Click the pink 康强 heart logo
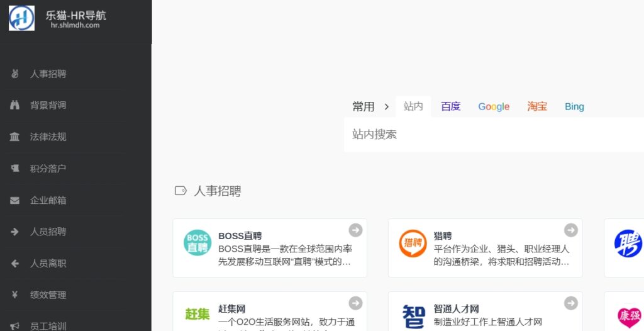644x331 pixels. coord(630,317)
